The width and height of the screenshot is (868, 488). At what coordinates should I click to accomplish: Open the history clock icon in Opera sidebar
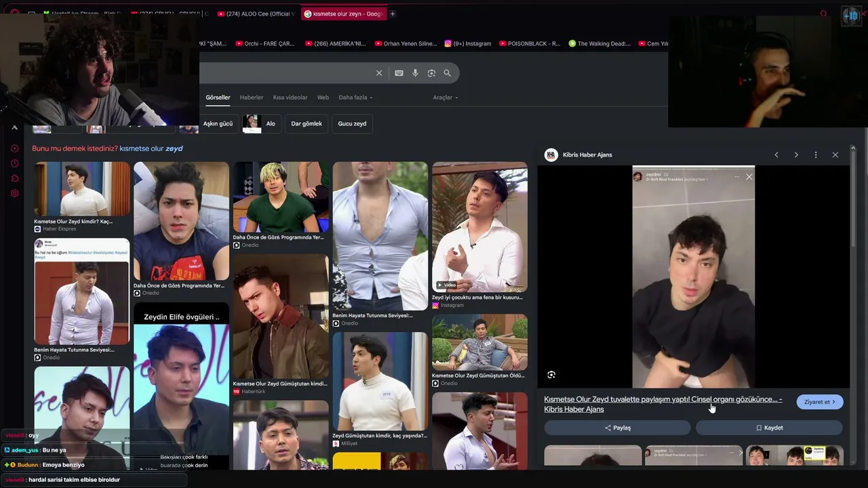coord(14,163)
